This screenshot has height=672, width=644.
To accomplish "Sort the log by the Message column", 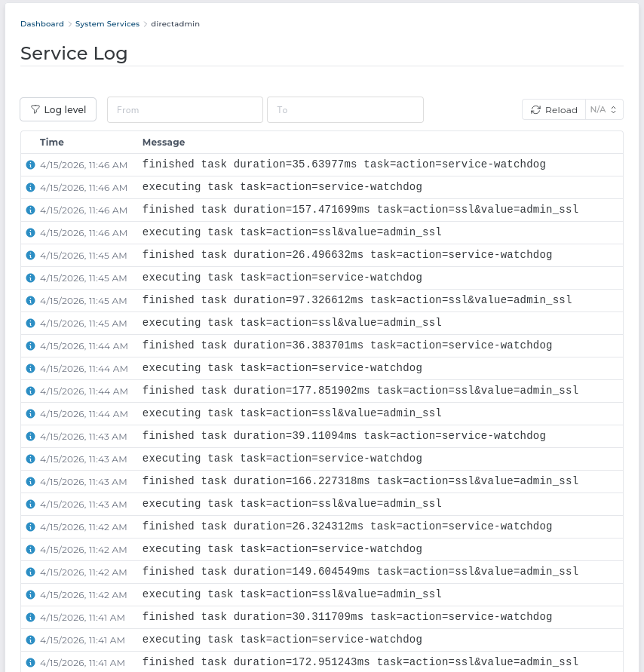I will pyautogui.click(x=164, y=142).
